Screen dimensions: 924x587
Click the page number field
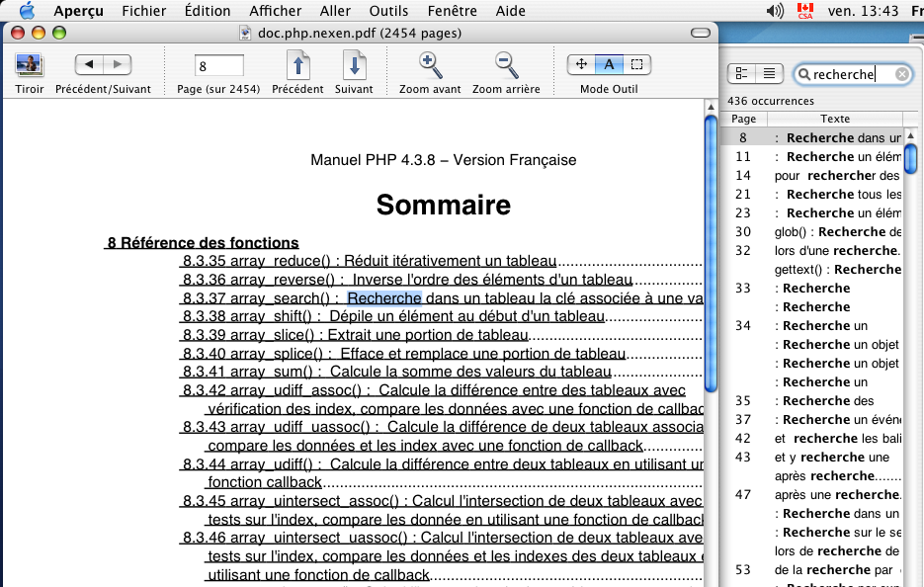click(218, 65)
